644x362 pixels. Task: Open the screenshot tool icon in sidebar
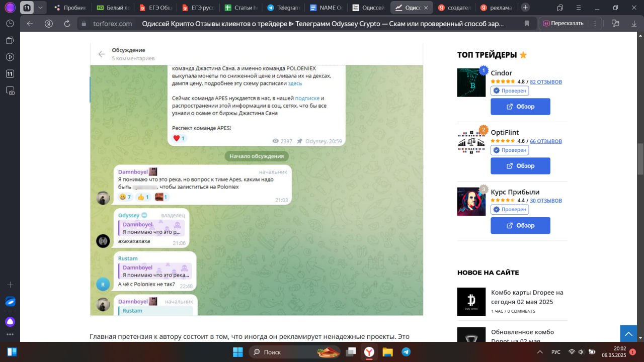[x=10, y=91]
